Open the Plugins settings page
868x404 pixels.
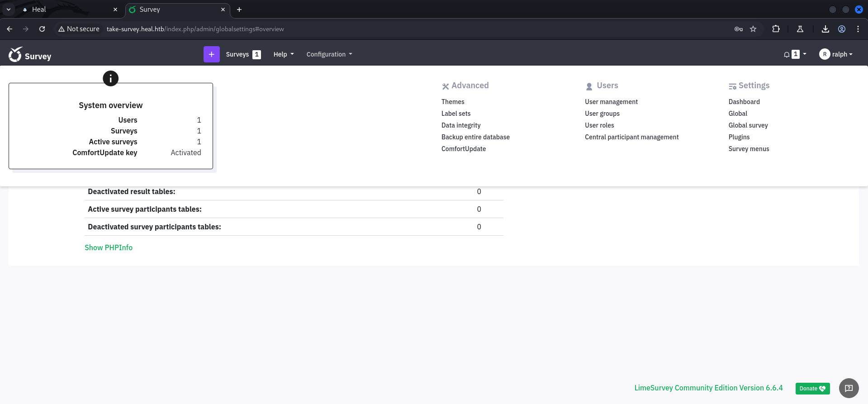(x=739, y=137)
